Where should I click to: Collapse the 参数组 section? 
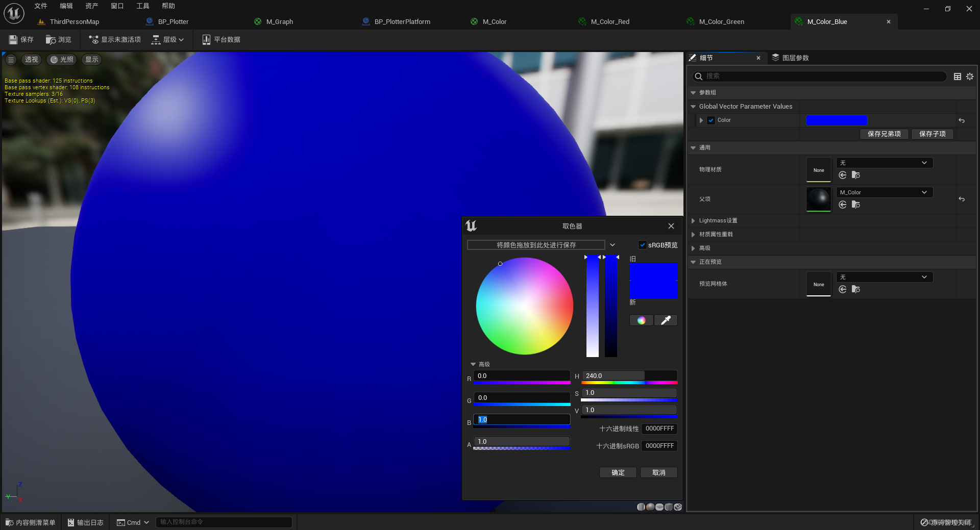[693, 93]
